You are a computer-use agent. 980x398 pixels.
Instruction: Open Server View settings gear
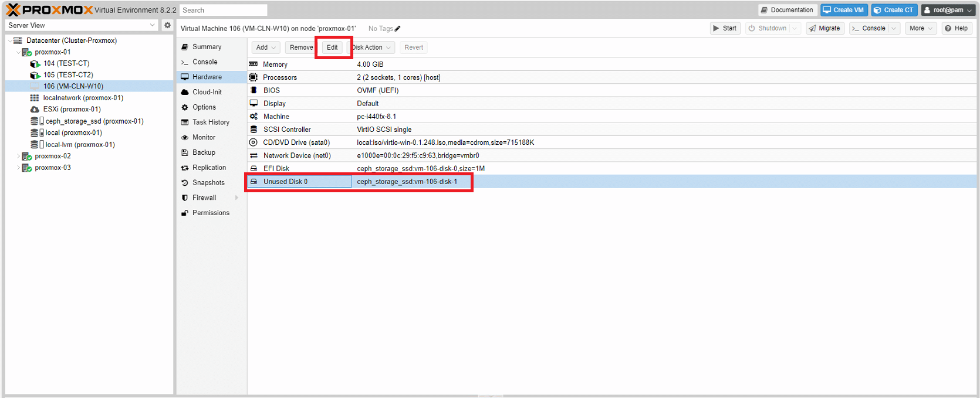point(167,25)
